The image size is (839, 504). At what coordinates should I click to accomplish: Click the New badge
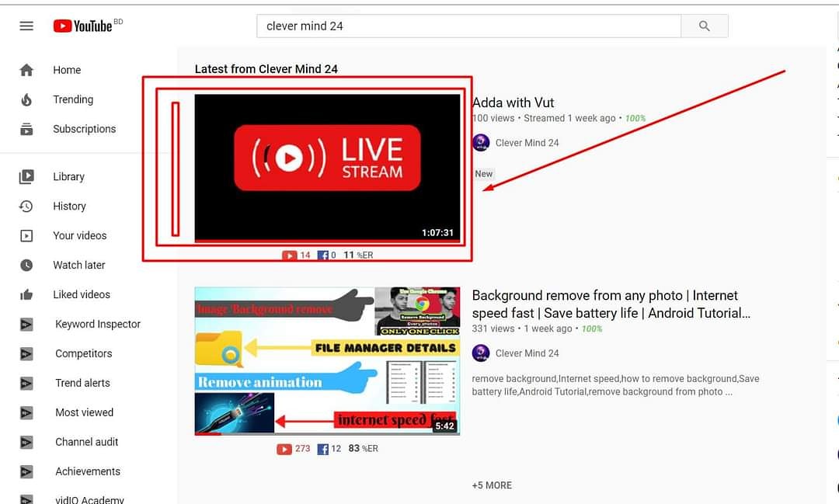484,174
